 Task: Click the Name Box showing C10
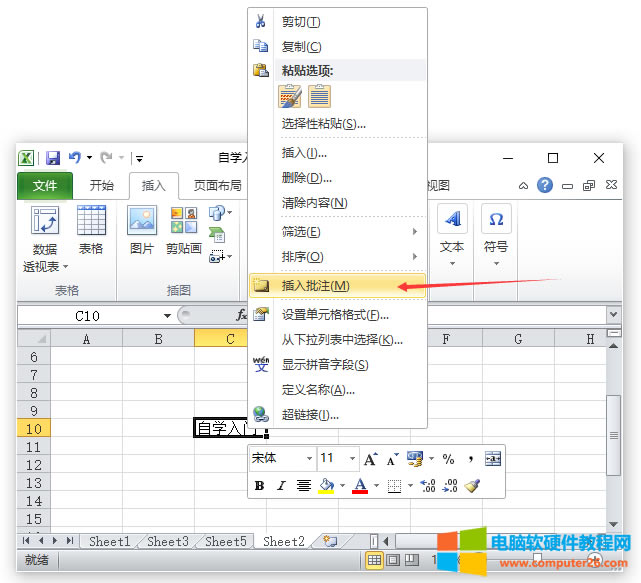point(87,316)
